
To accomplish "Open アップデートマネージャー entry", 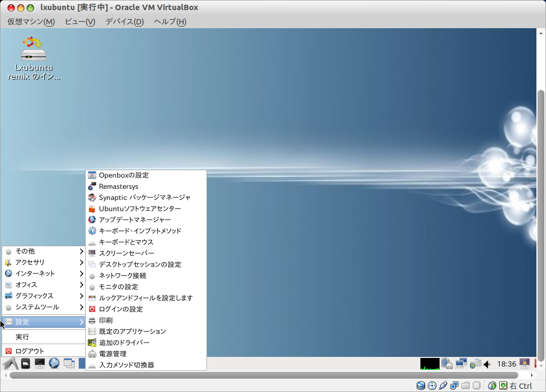I will click(146, 220).
